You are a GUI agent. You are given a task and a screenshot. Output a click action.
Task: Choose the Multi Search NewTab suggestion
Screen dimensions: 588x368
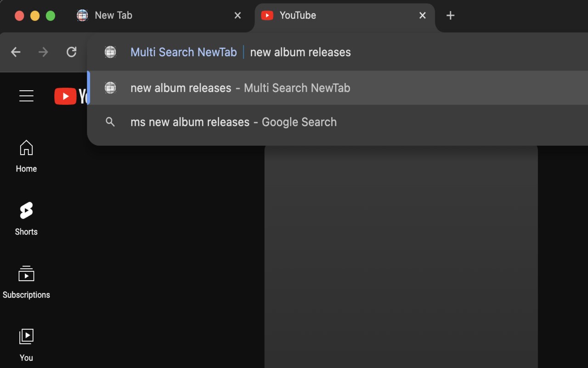tap(240, 88)
